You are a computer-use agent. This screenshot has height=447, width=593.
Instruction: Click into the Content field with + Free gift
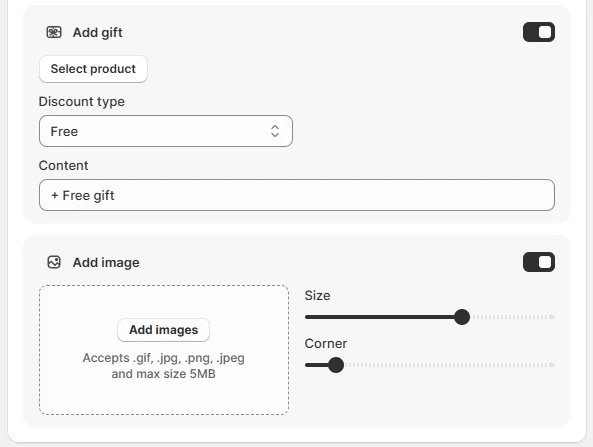297,195
